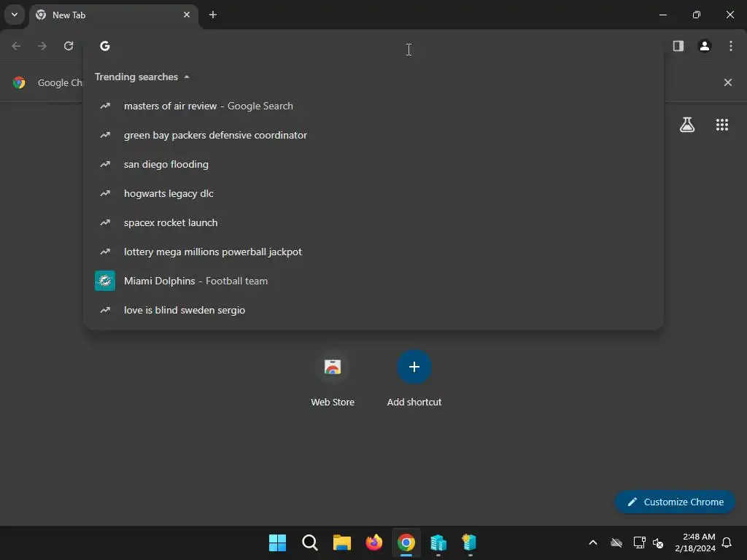Click the Google G icon in omnibox

(105, 46)
